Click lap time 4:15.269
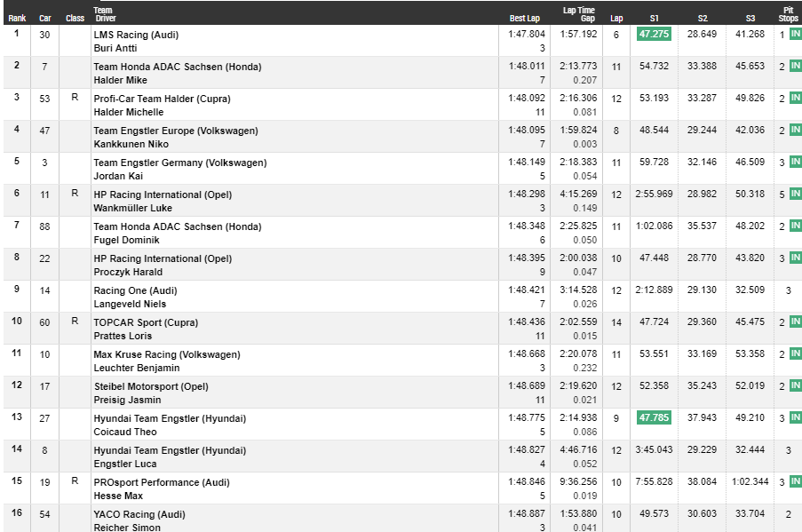 578,194
